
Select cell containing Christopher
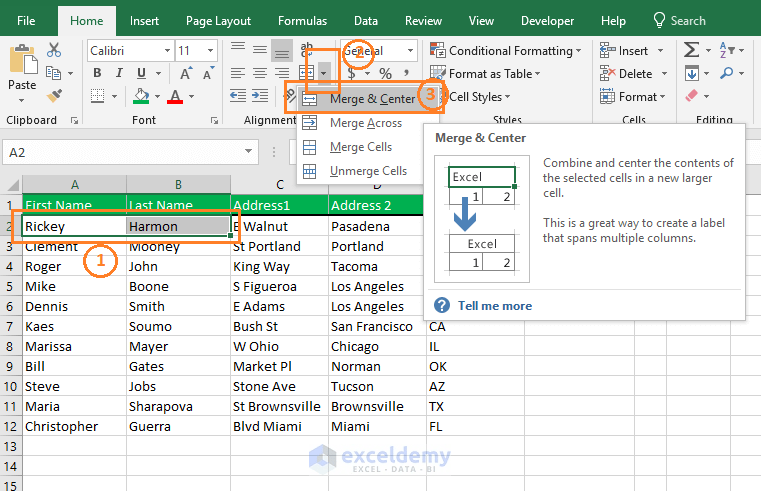74,426
